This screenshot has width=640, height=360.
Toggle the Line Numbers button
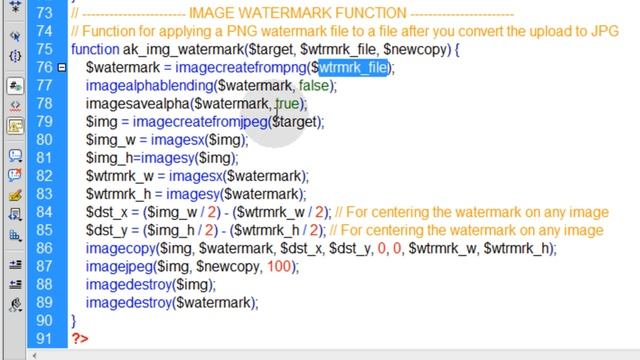pos(15,86)
